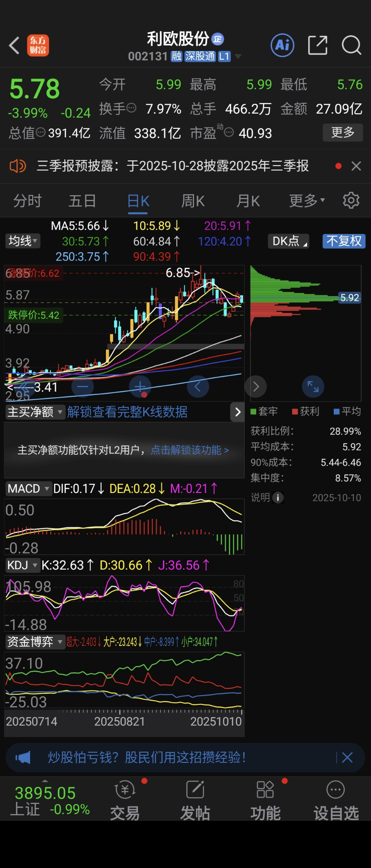This screenshot has height=868, width=371.
Task: Select the 日K tab
Action: [138, 201]
